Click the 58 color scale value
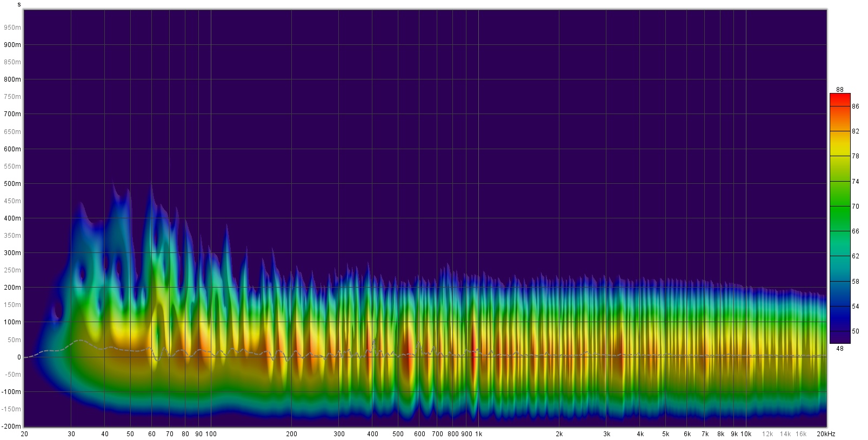 tap(856, 282)
